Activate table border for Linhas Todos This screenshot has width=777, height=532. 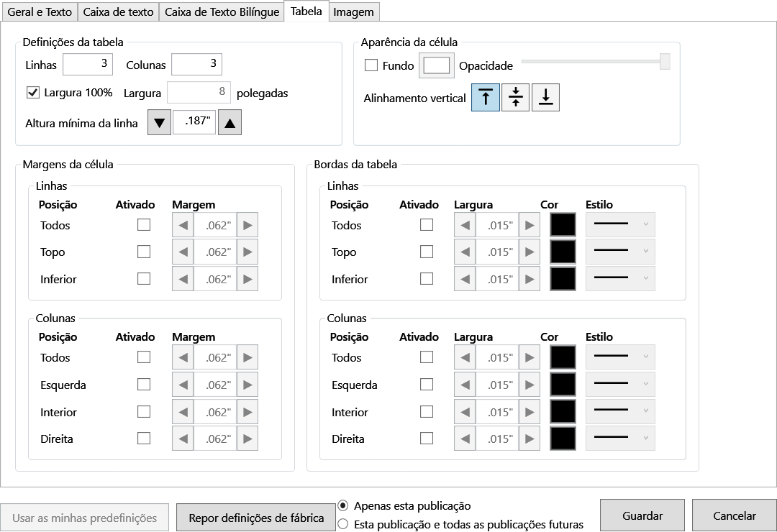point(427,225)
